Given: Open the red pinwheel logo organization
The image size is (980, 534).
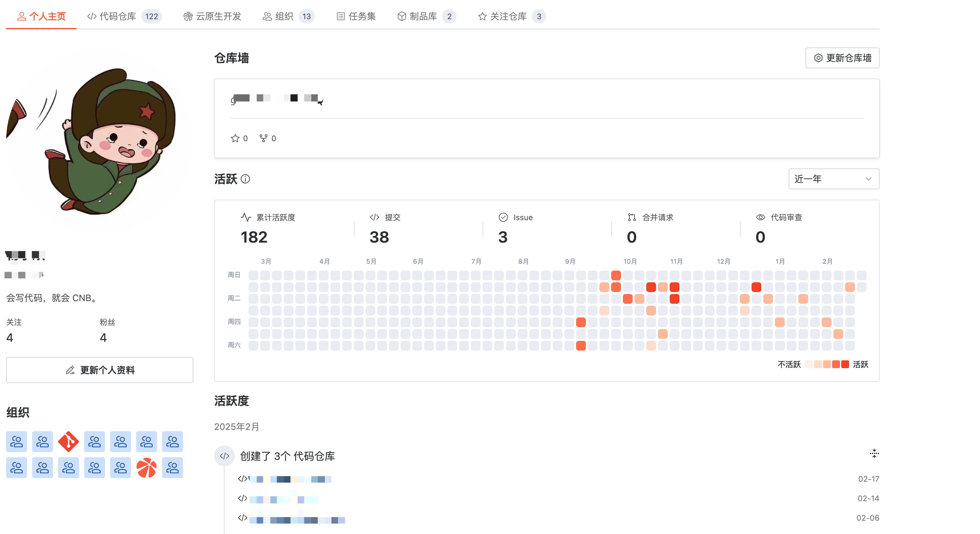Looking at the screenshot, I should pyautogui.click(x=147, y=467).
